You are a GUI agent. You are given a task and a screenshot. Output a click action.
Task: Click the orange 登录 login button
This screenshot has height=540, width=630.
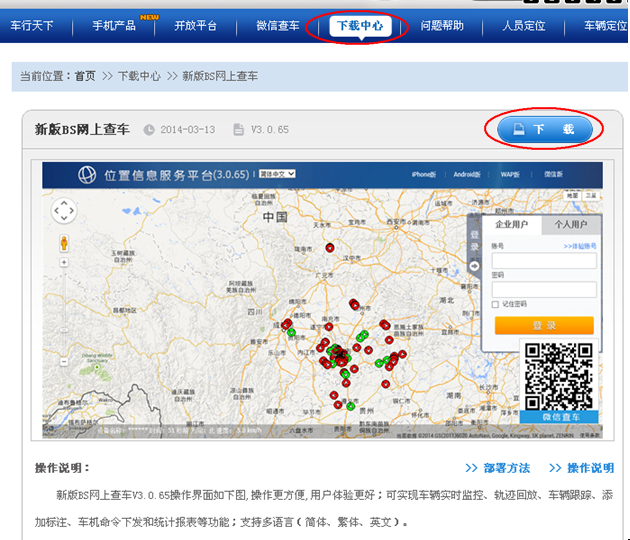pos(543,326)
